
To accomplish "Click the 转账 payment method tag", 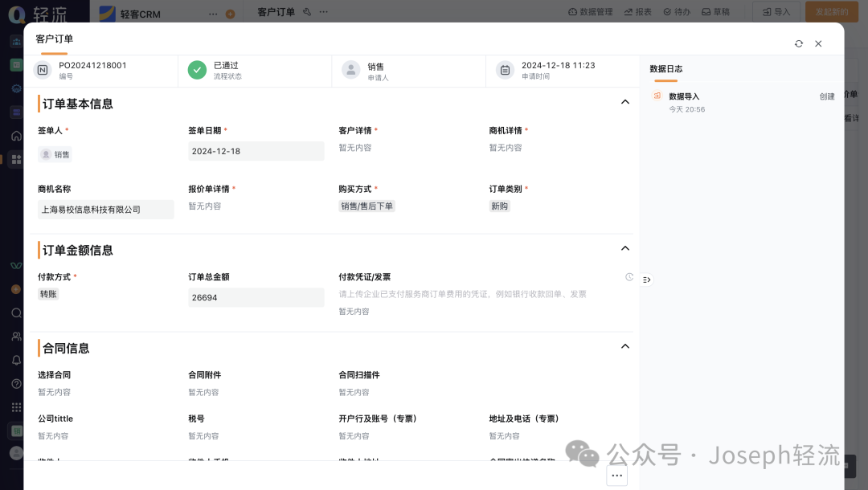I will (x=47, y=293).
